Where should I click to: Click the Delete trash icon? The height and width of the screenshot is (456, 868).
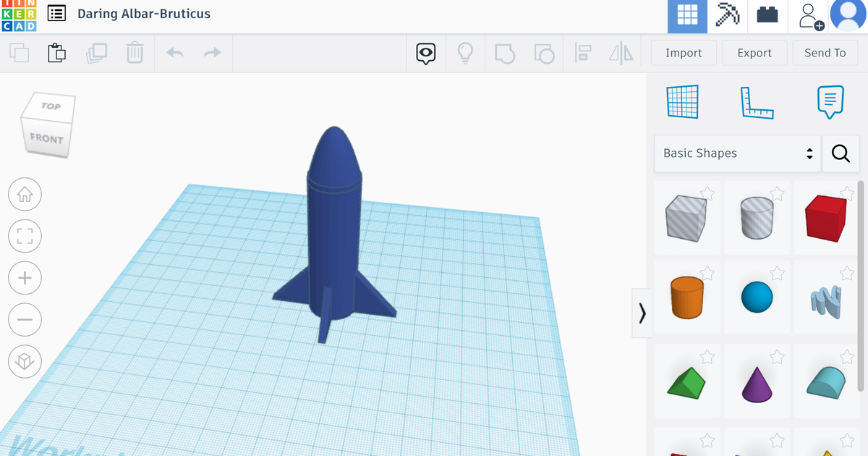pos(135,52)
